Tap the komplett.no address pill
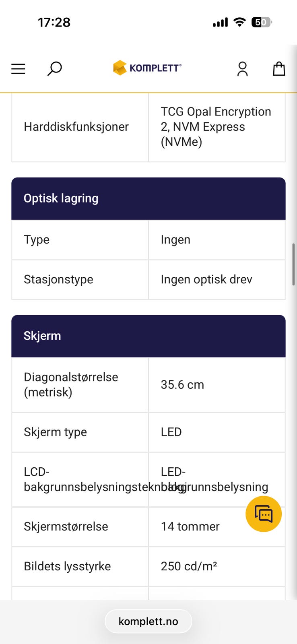This screenshot has width=297, height=644. point(148,621)
